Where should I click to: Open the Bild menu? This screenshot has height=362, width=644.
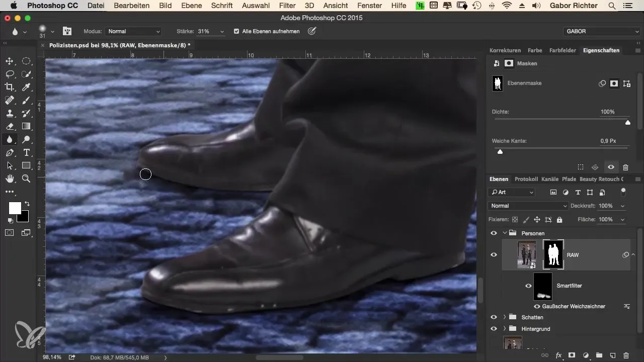pyautogui.click(x=165, y=6)
